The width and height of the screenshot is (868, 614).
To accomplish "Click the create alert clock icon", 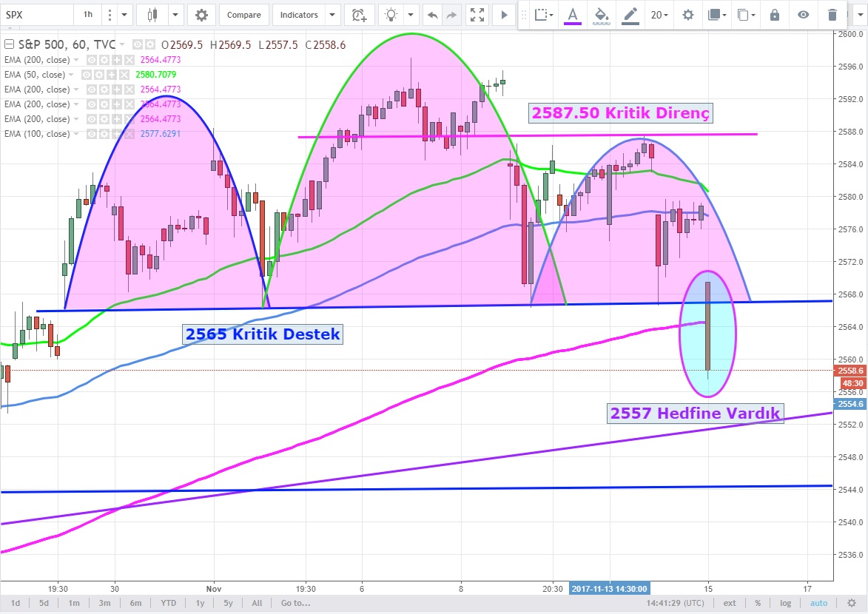I will [359, 15].
